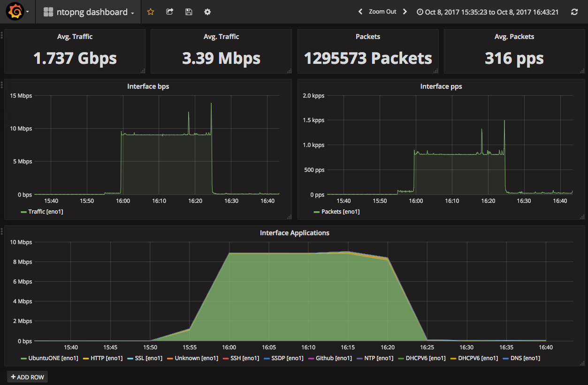
Task: Click the 2 Mbps axis label
Action: click(x=22, y=321)
